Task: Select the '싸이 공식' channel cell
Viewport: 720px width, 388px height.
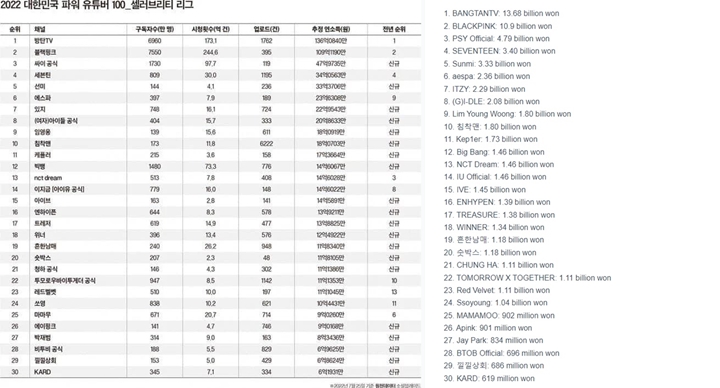Action: click(45, 64)
